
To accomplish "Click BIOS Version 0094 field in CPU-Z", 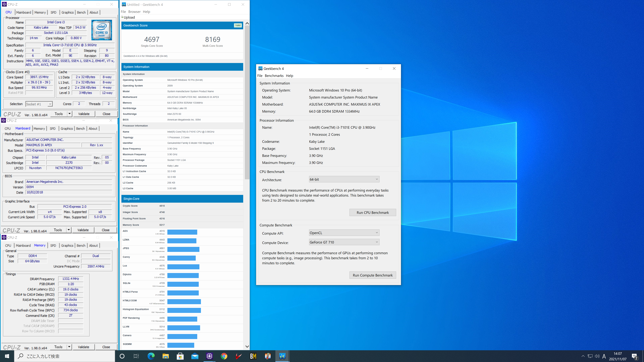I will tap(69, 187).
